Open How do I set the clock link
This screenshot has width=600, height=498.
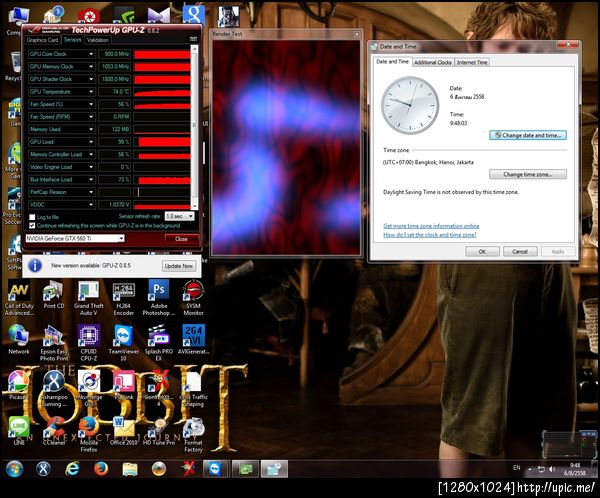[430, 235]
